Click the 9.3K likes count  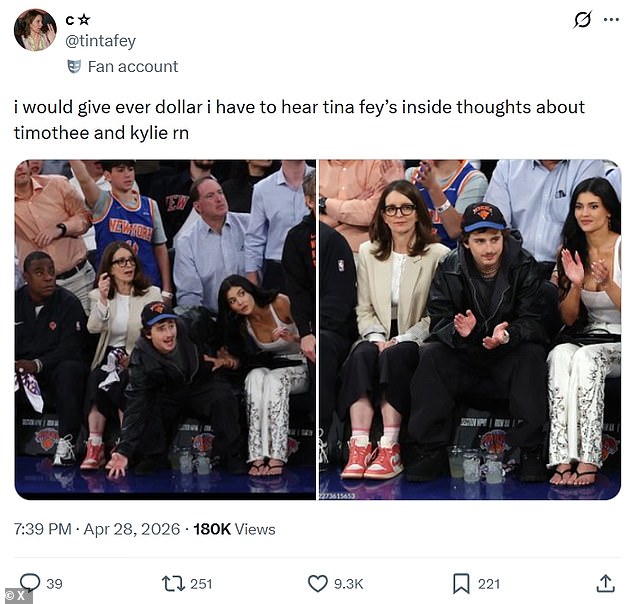(x=349, y=584)
